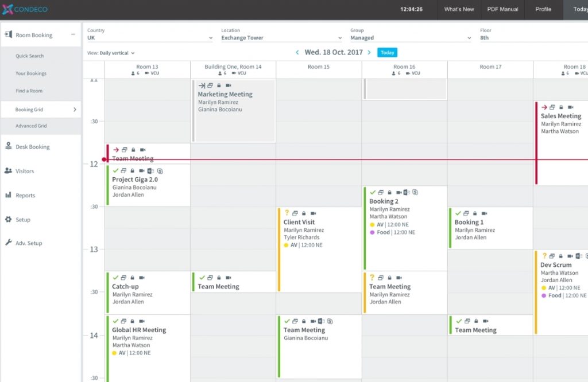Go to the next day arrow
This screenshot has height=382, width=588.
click(x=369, y=53)
